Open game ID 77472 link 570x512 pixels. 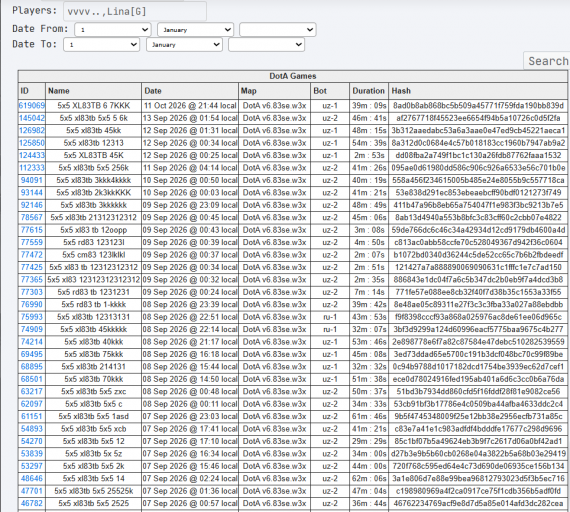click(32, 255)
